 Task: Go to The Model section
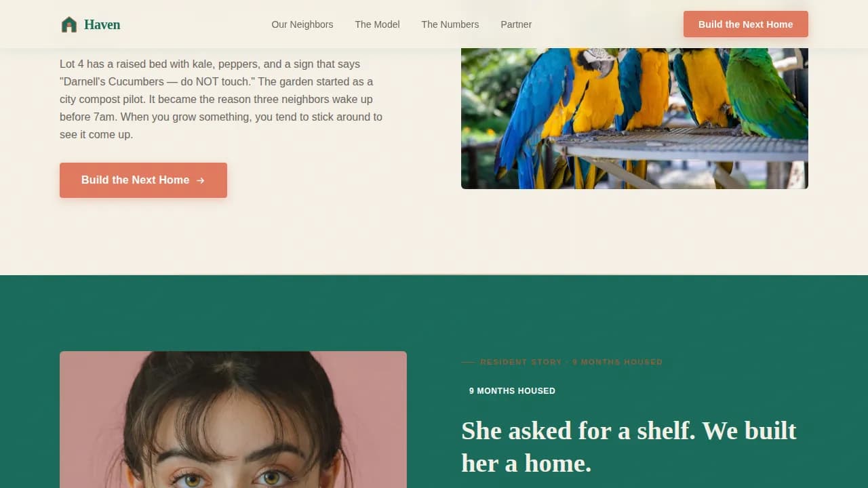coord(377,24)
